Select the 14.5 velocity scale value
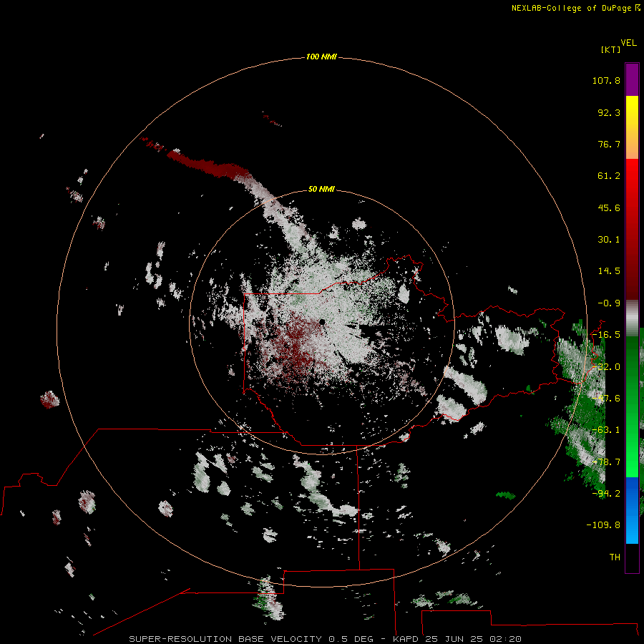 point(609,271)
